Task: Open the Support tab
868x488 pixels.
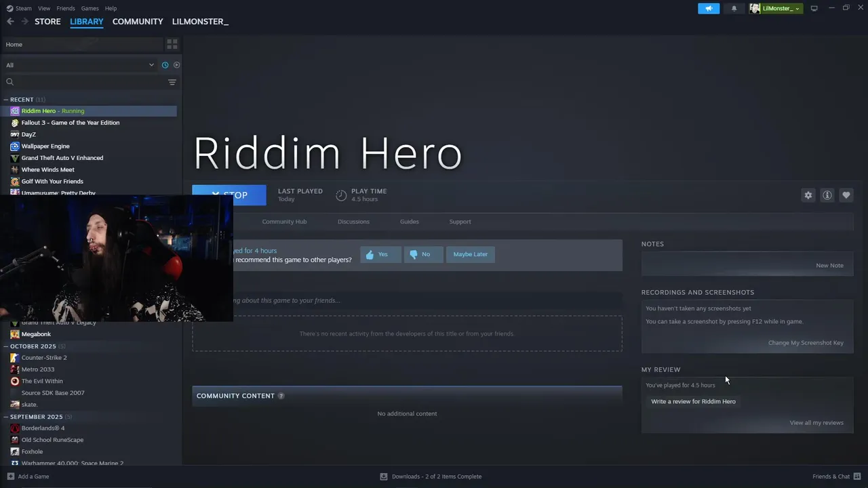Action: (x=460, y=222)
